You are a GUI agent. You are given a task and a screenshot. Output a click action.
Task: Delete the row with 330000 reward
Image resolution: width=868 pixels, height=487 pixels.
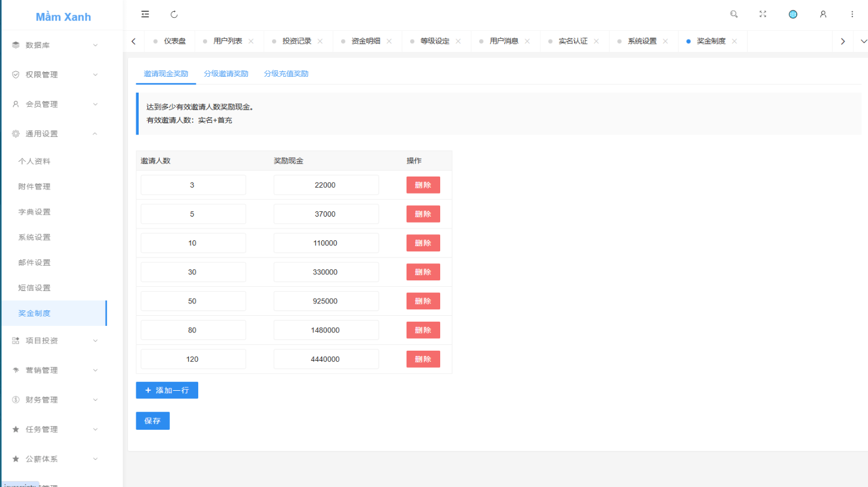(423, 272)
